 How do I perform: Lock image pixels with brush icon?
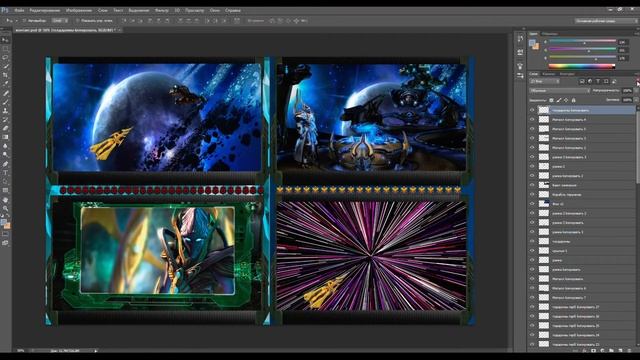coord(559,100)
